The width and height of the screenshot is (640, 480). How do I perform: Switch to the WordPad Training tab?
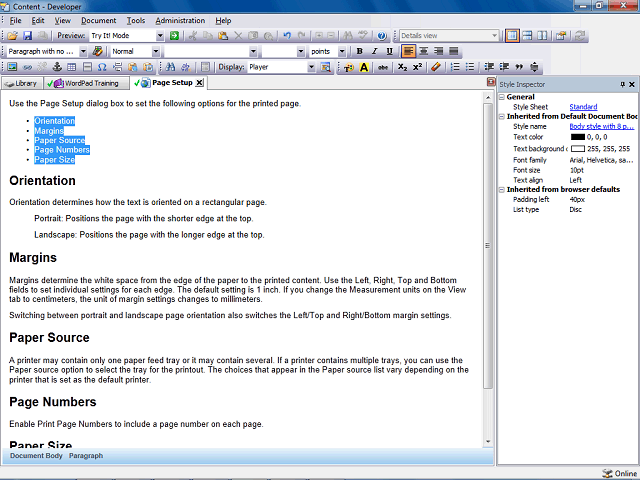pos(86,84)
